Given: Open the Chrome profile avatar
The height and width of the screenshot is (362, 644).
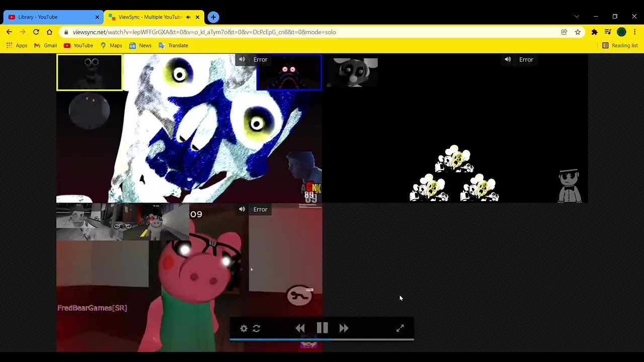Looking at the screenshot, I should [621, 32].
